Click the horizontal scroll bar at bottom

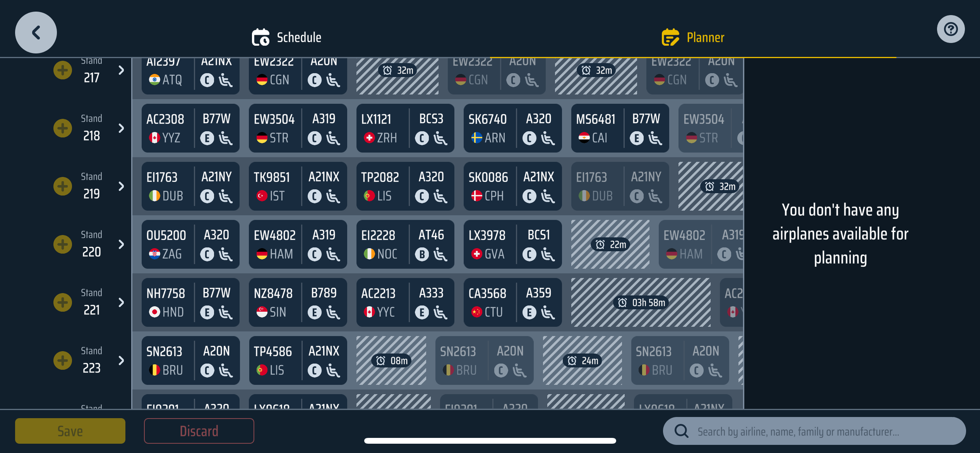pos(490,441)
